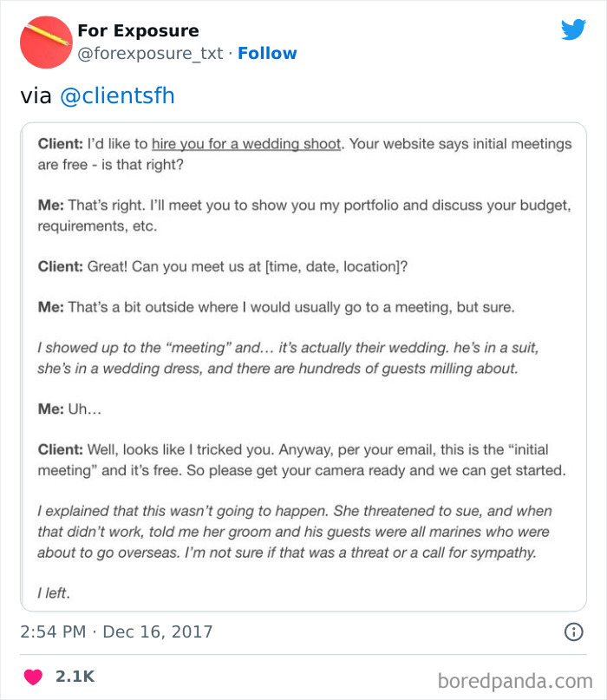607x700 pixels.
Task: Open the @clientsfh profile link
Action: click(120, 95)
